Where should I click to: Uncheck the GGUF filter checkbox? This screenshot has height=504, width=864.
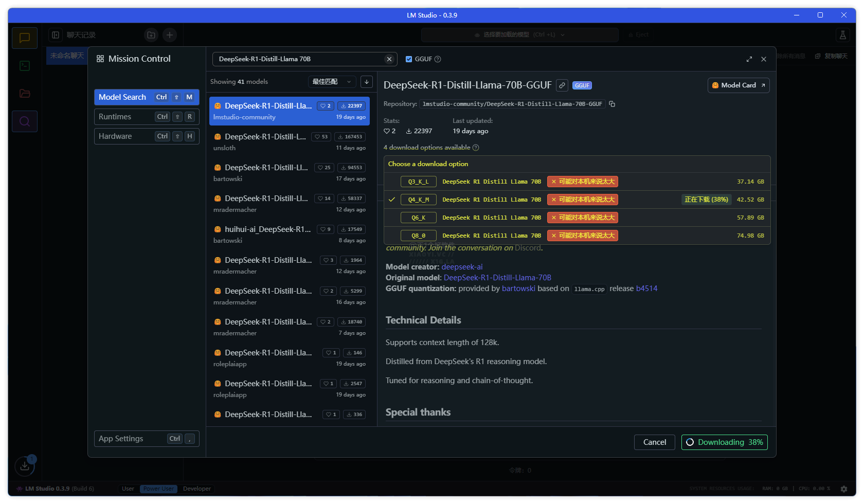point(409,59)
